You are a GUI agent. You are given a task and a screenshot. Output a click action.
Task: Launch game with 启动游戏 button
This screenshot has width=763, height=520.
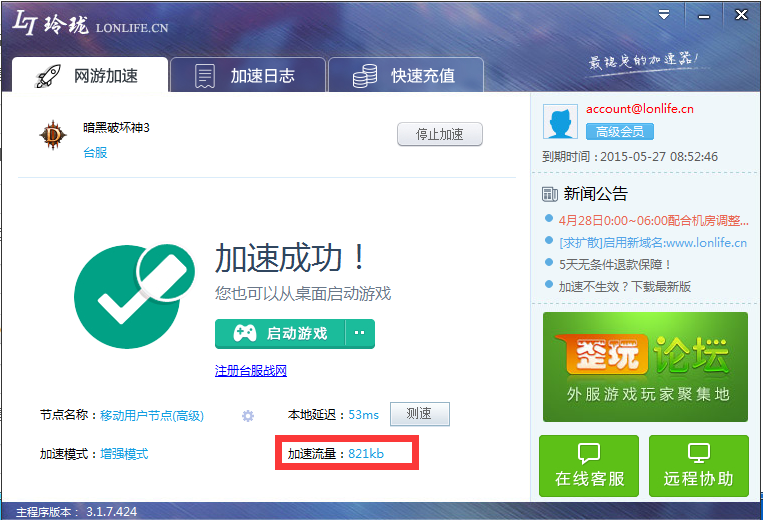tap(281, 333)
